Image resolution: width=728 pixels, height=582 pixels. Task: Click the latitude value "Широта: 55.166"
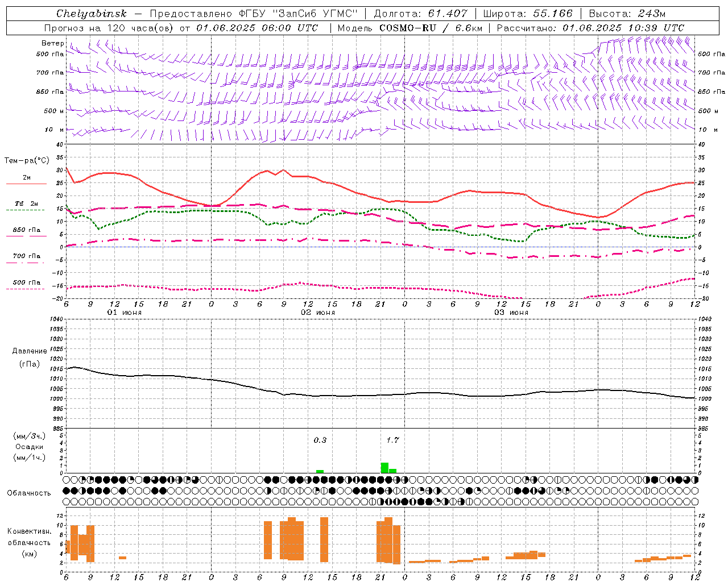(x=527, y=14)
